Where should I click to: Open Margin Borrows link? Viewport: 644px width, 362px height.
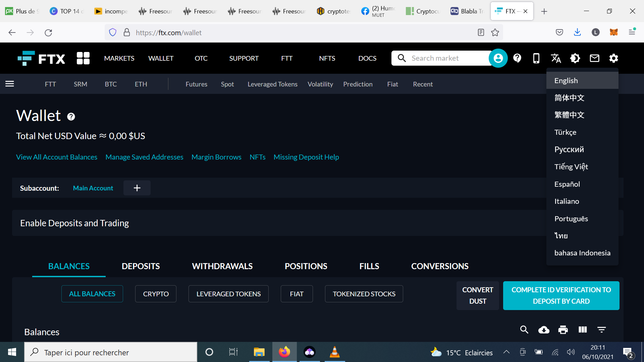[216, 157]
